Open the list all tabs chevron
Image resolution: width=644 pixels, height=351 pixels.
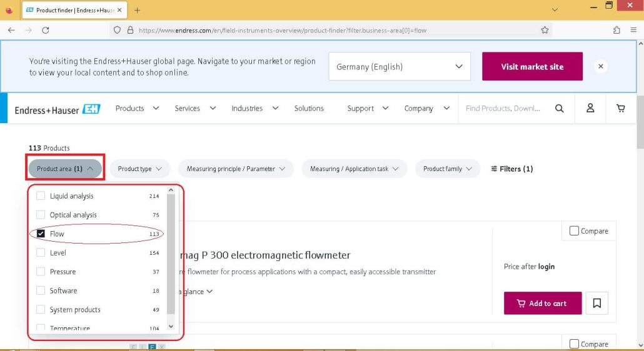click(555, 10)
